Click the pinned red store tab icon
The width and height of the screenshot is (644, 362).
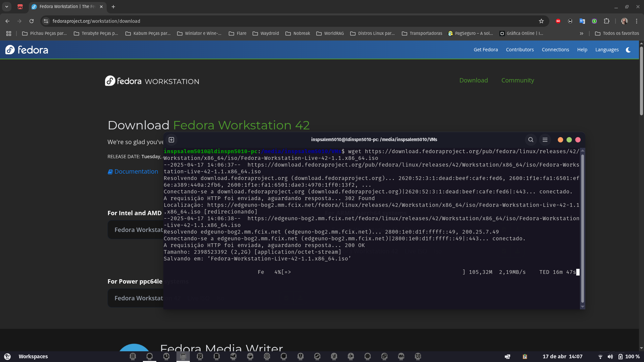[x=20, y=7]
